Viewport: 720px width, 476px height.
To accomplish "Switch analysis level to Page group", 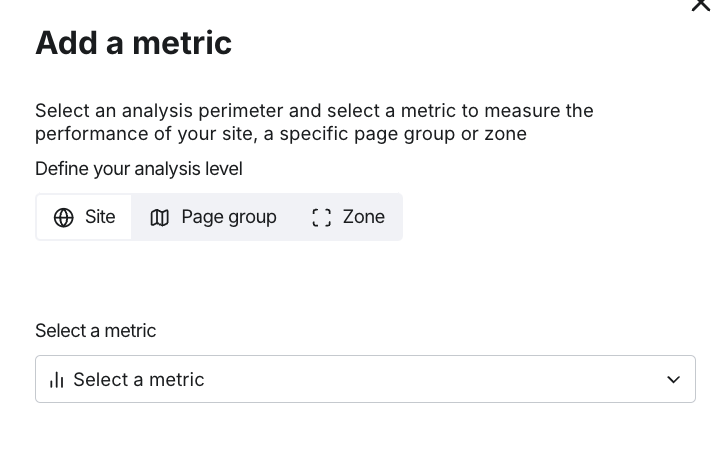I will tap(214, 217).
